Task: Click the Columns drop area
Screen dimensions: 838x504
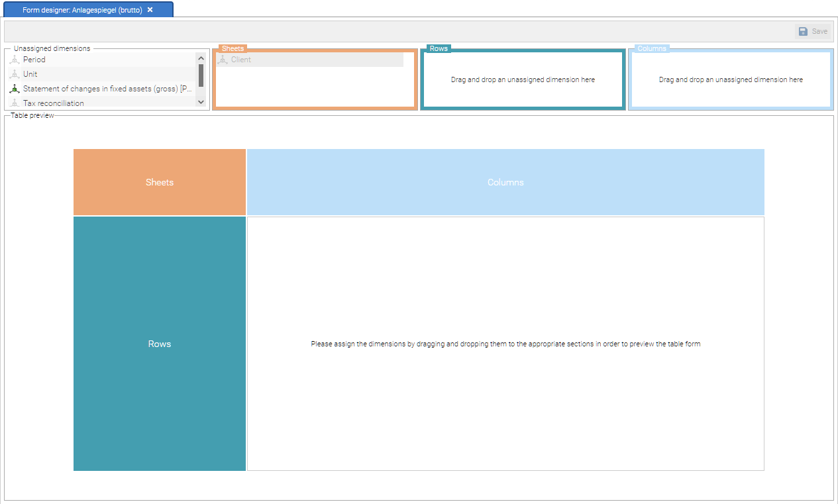Action: point(731,80)
